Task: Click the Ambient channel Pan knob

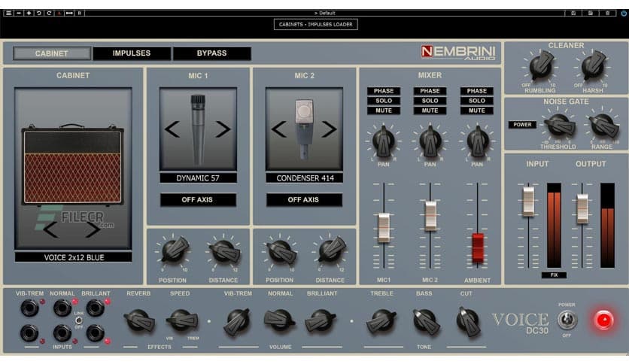Action: [477, 141]
